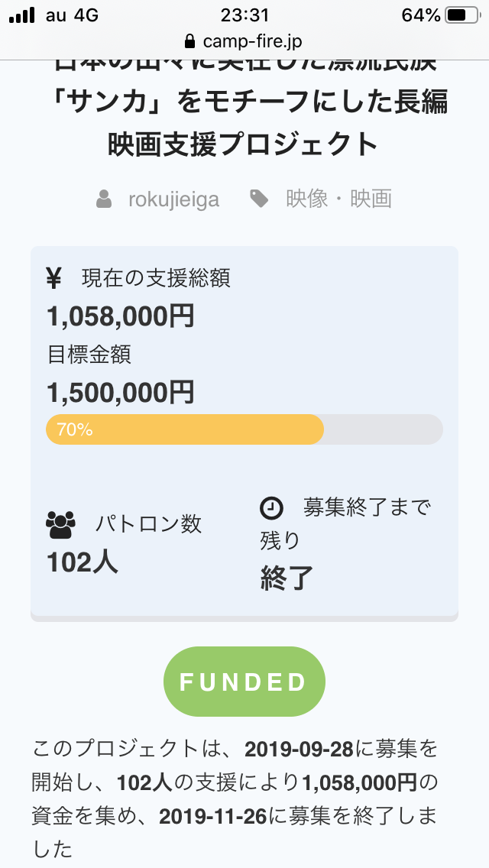This screenshot has height=868, width=489.
Task: Tap the lock icon in address bar
Action: tap(190, 41)
